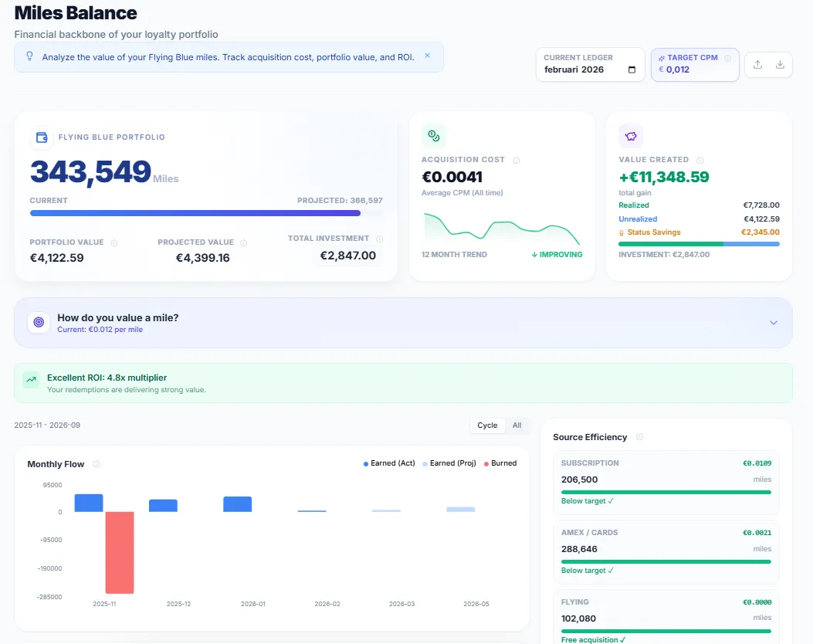The height and width of the screenshot is (644, 813).
Task: Dismiss the Flying Blue miles tip banner
Action: coord(427,56)
